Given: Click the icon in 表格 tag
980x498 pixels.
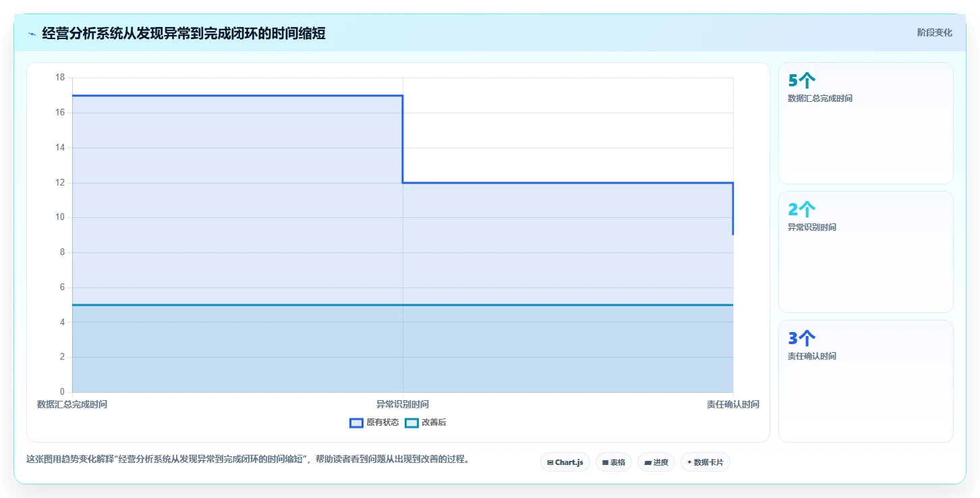Looking at the screenshot, I should [x=606, y=463].
